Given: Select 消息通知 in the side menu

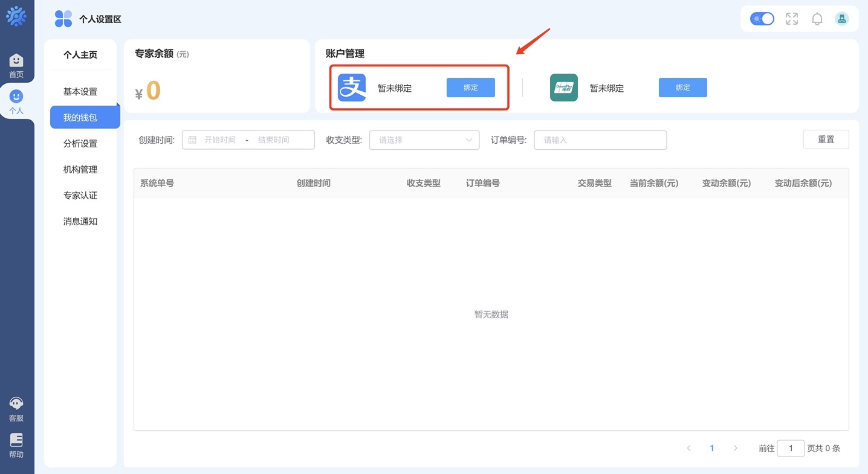Looking at the screenshot, I should point(80,222).
